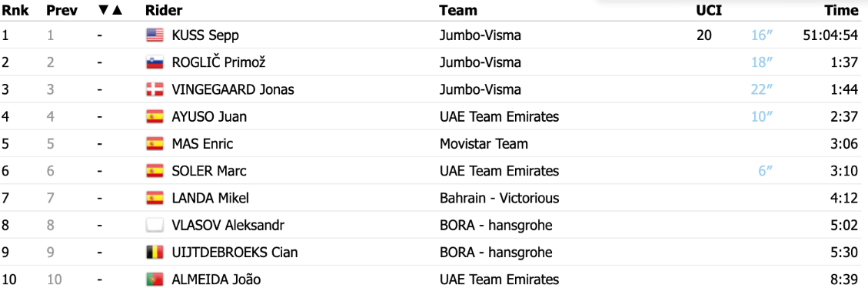The width and height of the screenshot is (868, 288).
Task: Open rider page for ROGLIČ Primož
Action: [219, 62]
